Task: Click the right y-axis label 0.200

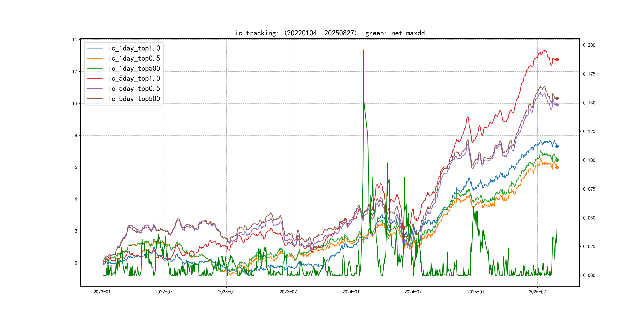Action: (x=589, y=45)
